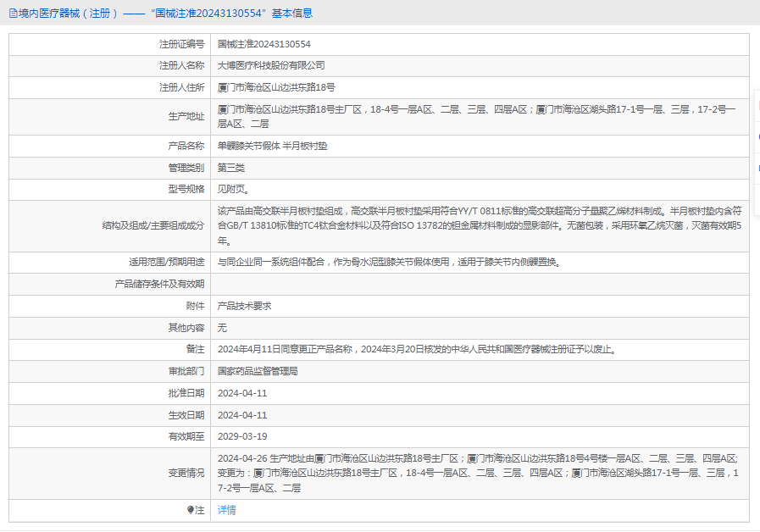This screenshot has width=760, height=532.
Task: Select the 结构及组成/主要组成成分 label
Action: [153, 225]
